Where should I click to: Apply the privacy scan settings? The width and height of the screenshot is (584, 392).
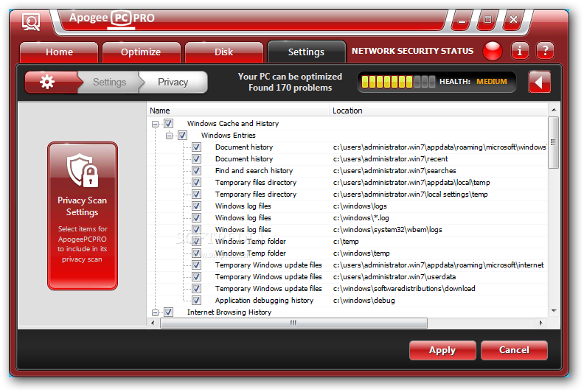click(x=442, y=350)
